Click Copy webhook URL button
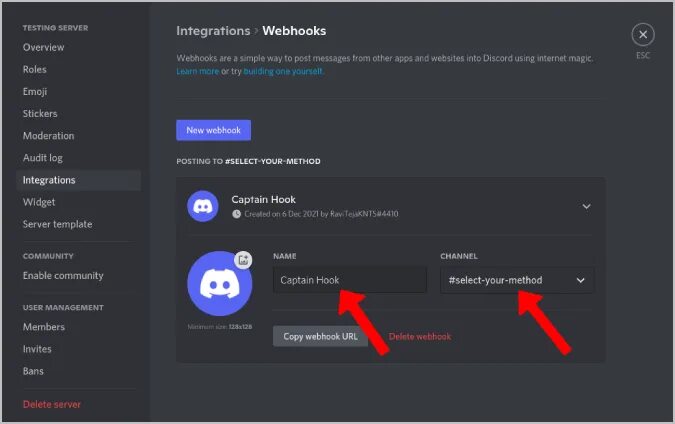Image resolution: width=675 pixels, height=424 pixels. (320, 336)
